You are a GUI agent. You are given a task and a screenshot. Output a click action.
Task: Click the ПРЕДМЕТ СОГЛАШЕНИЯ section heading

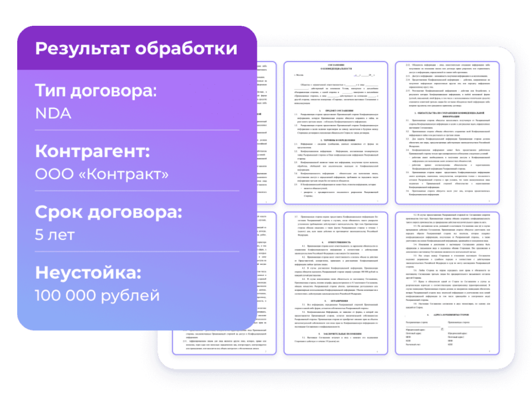click(x=339, y=111)
